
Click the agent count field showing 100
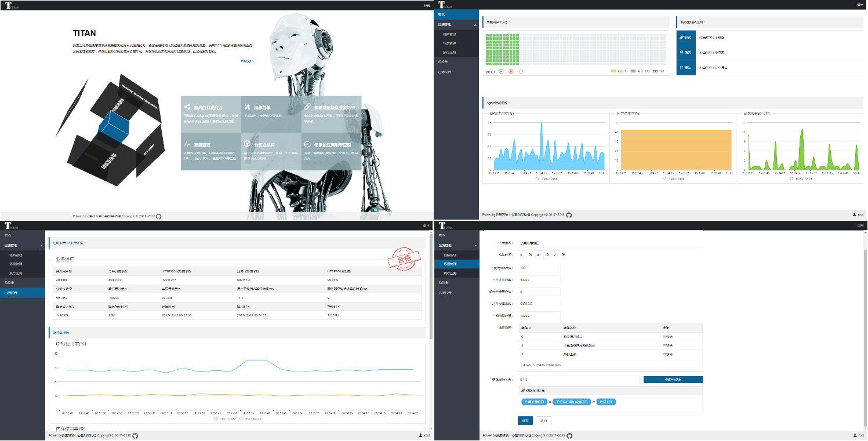coord(539,268)
